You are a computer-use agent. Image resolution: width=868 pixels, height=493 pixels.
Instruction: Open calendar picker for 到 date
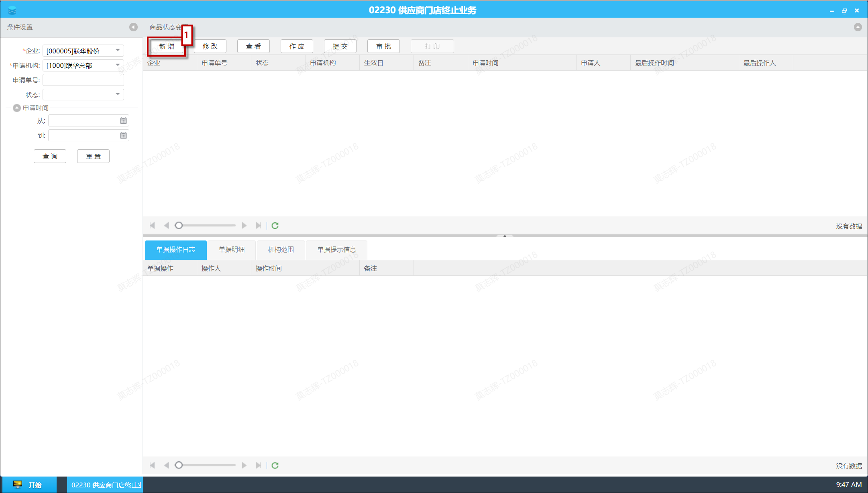(123, 135)
